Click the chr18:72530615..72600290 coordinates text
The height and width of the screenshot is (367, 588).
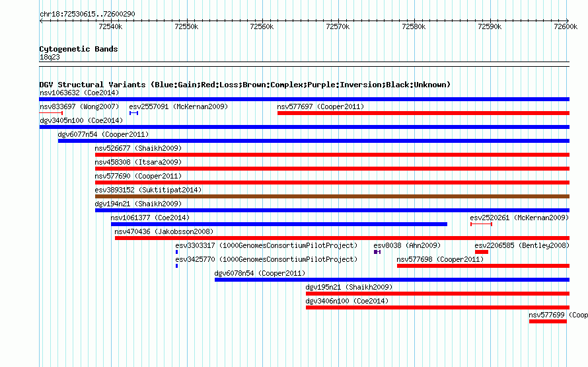(87, 14)
